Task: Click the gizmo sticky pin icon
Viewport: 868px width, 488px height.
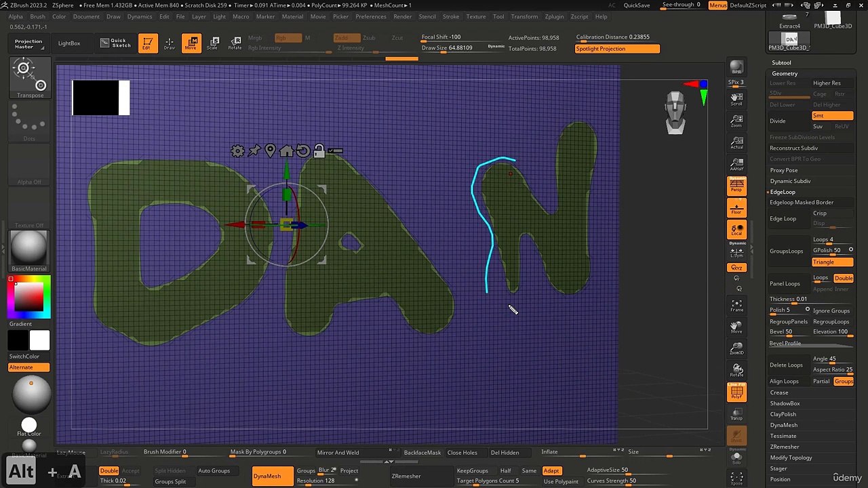Action: [254, 150]
